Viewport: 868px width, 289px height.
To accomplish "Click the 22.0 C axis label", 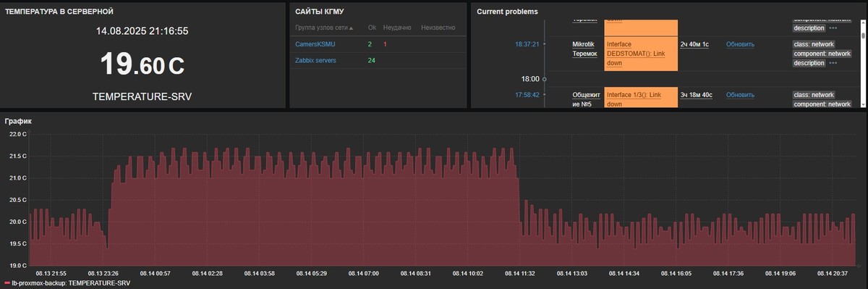I will click(x=17, y=134).
